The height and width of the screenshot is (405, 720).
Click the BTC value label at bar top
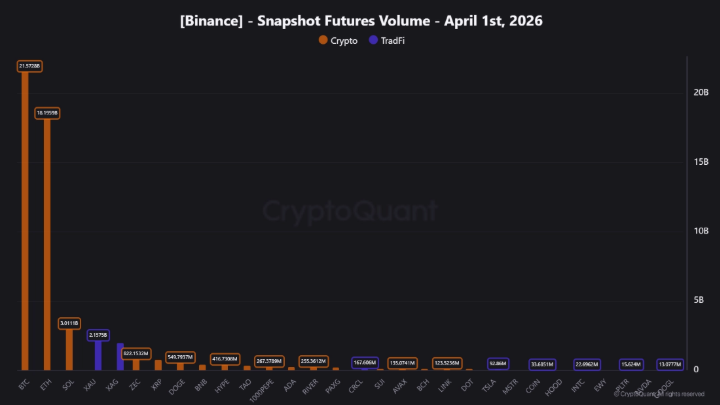pyautogui.click(x=30, y=66)
